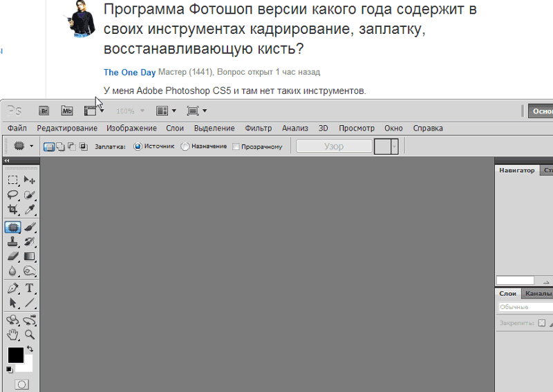This screenshot has width=553, height=392.
Task: Open the layer blending mode dropdown
Action: click(x=525, y=307)
